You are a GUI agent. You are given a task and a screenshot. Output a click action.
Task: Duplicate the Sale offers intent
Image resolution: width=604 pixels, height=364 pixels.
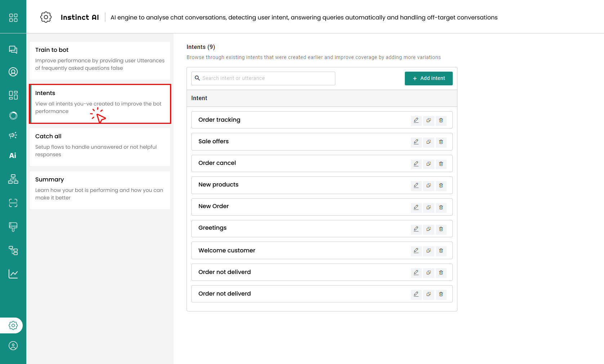[x=429, y=142]
